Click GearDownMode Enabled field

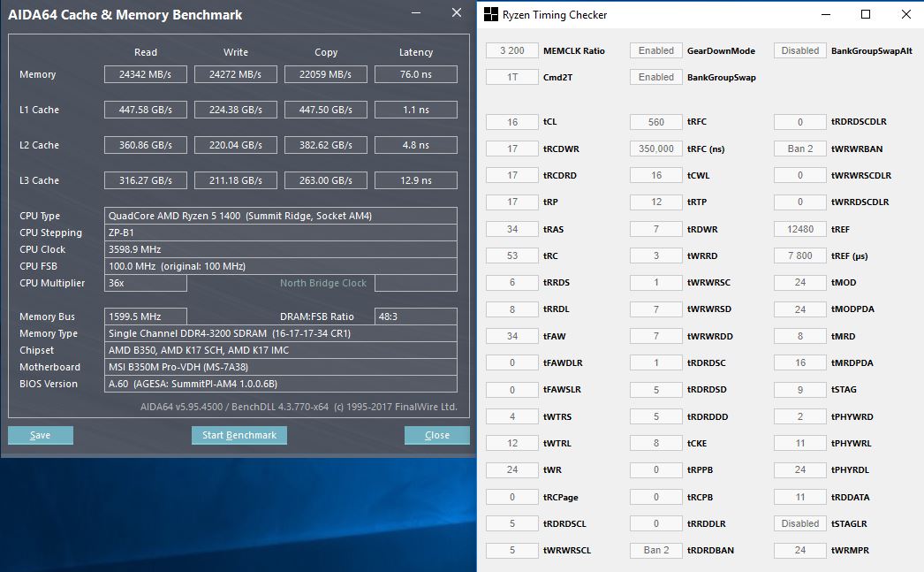click(x=655, y=50)
